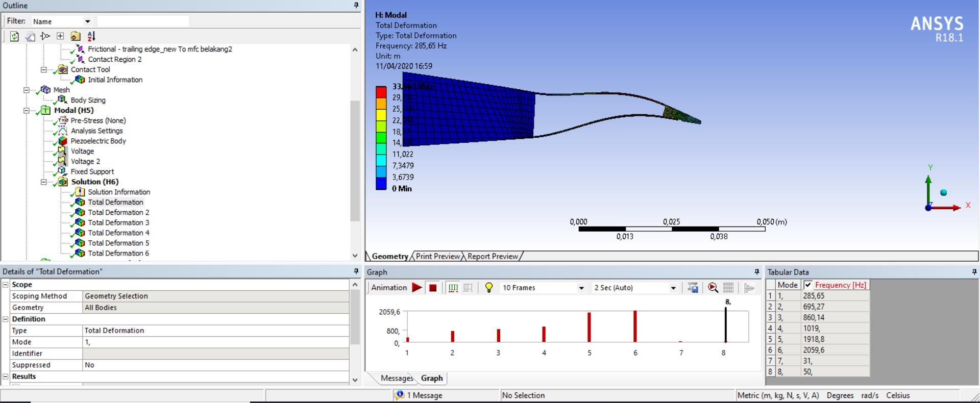The height and width of the screenshot is (403, 980).
Task: Pin the Tabular Data panel
Action: coord(974,272)
